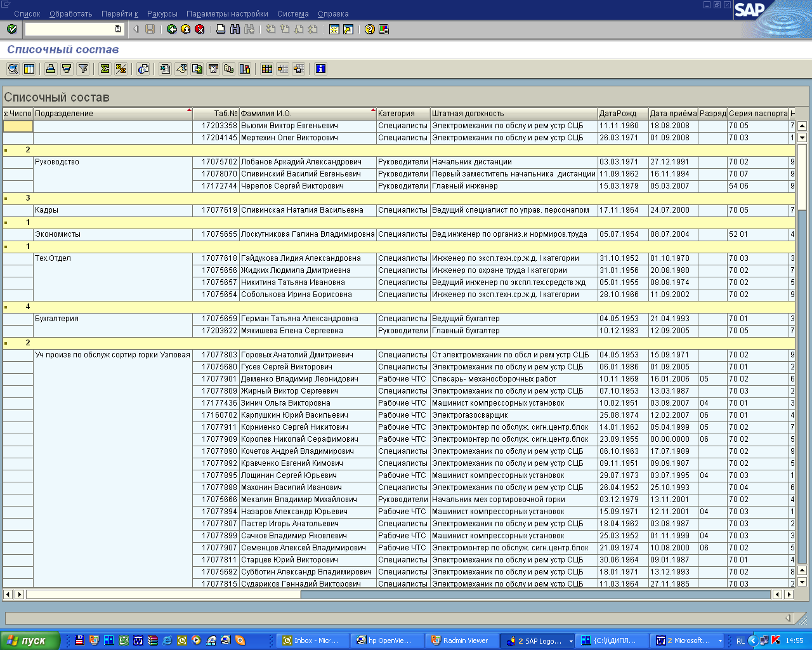
Task: Open the Graphic bar chart icon
Action: pyautogui.click(x=245, y=69)
